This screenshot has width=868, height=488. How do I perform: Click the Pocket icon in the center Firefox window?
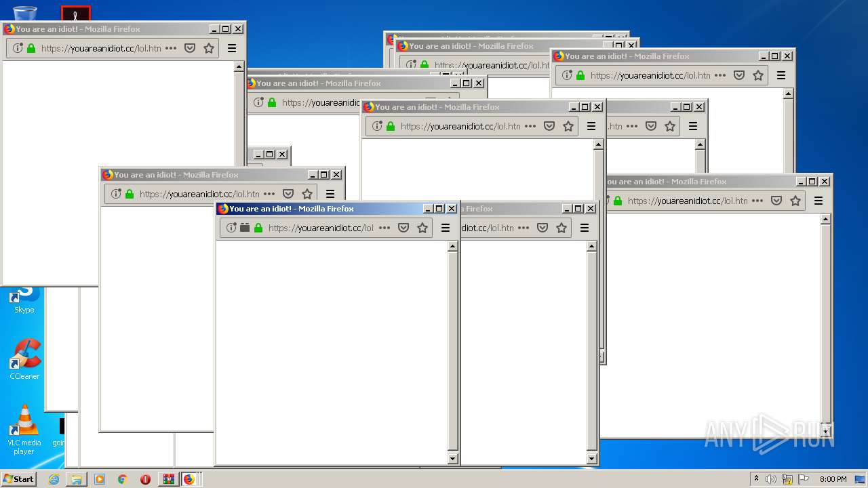(549, 126)
